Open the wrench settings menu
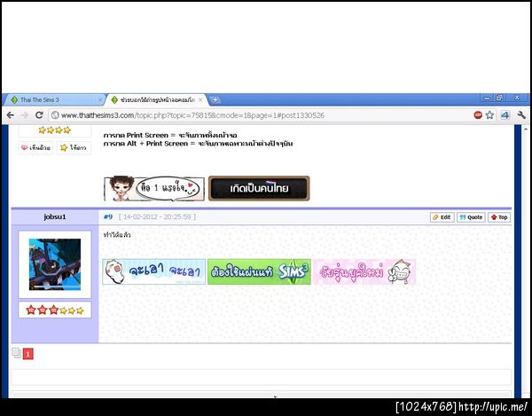Screen dimensions: 532x416 521,115
